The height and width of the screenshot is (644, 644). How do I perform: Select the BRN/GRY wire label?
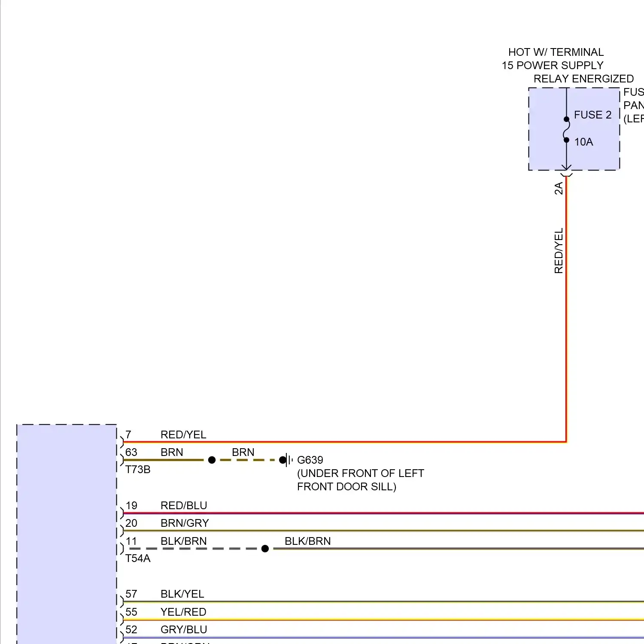(x=185, y=523)
